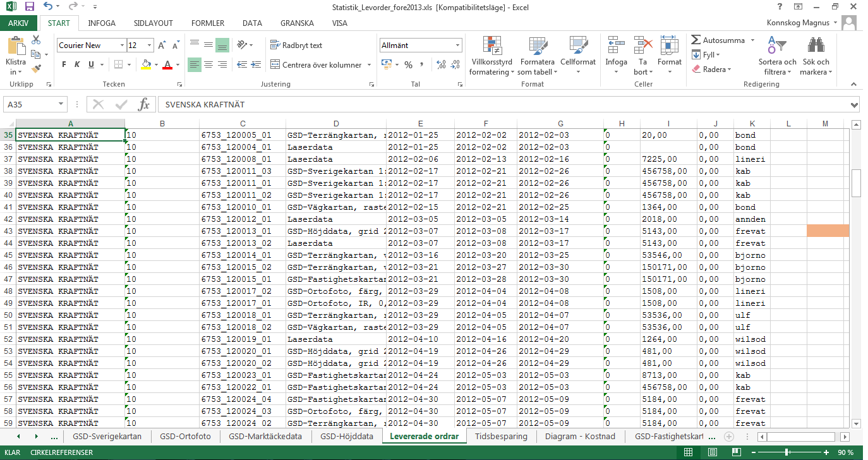Viewport: 868px width, 460px height.
Task: Switch to the GRANSKA ribbon tab
Action: (x=297, y=23)
